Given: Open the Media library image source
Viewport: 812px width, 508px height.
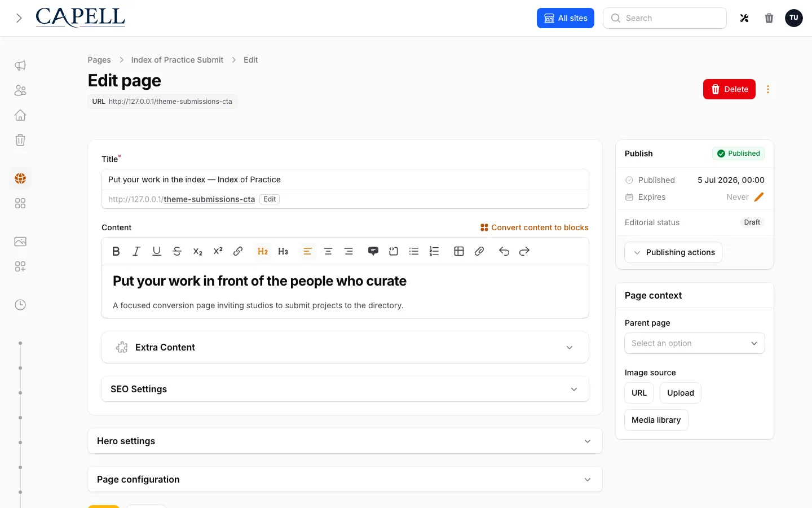Looking at the screenshot, I should pos(656,420).
